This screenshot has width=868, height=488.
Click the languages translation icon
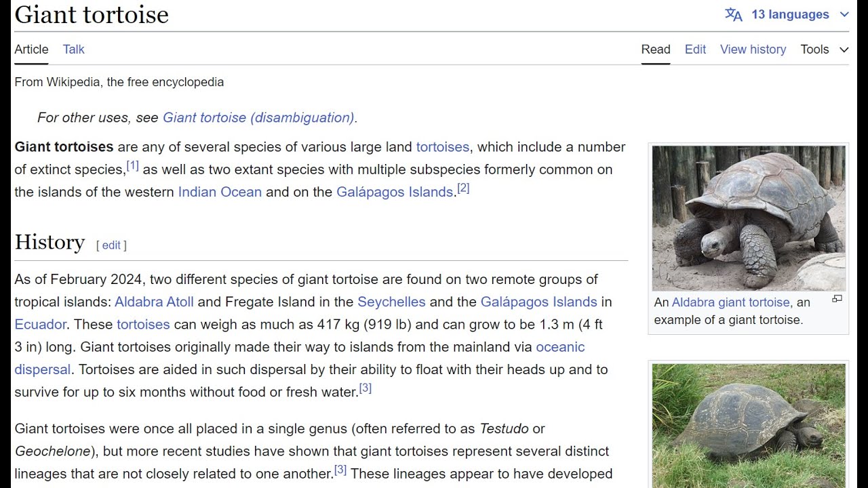pyautogui.click(x=734, y=15)
